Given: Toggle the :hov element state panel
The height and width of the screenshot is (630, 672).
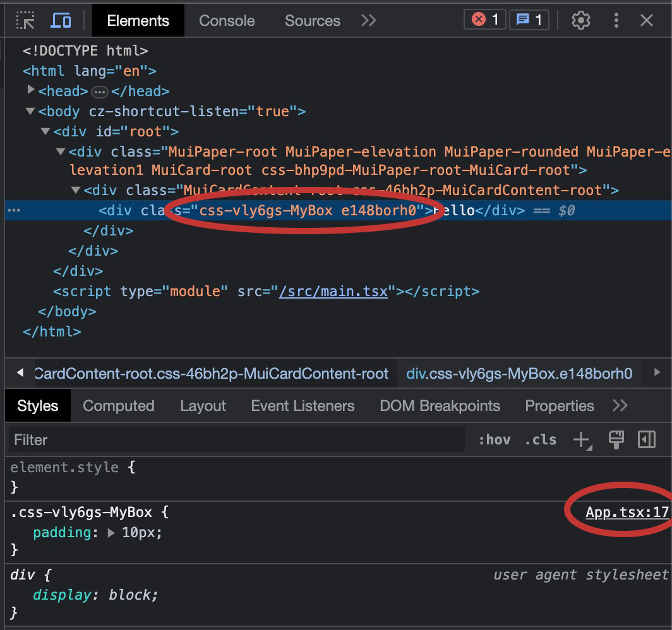Looking at the screenshot, I should click(494, 440).
